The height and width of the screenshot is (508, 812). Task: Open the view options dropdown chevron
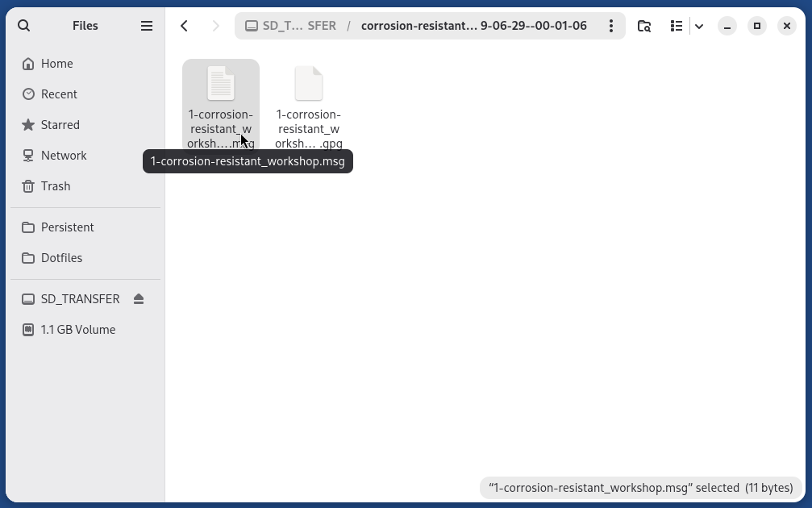pos(699,25)
